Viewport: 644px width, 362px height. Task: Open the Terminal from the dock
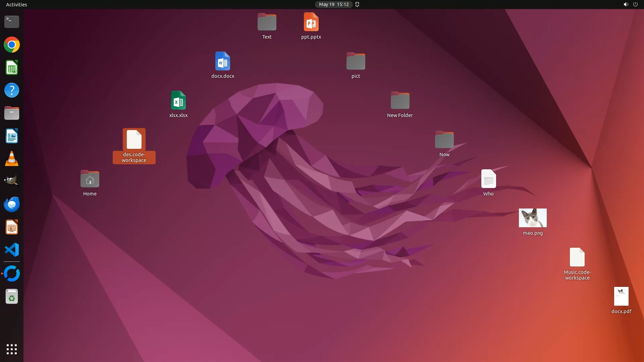[12, 22]
